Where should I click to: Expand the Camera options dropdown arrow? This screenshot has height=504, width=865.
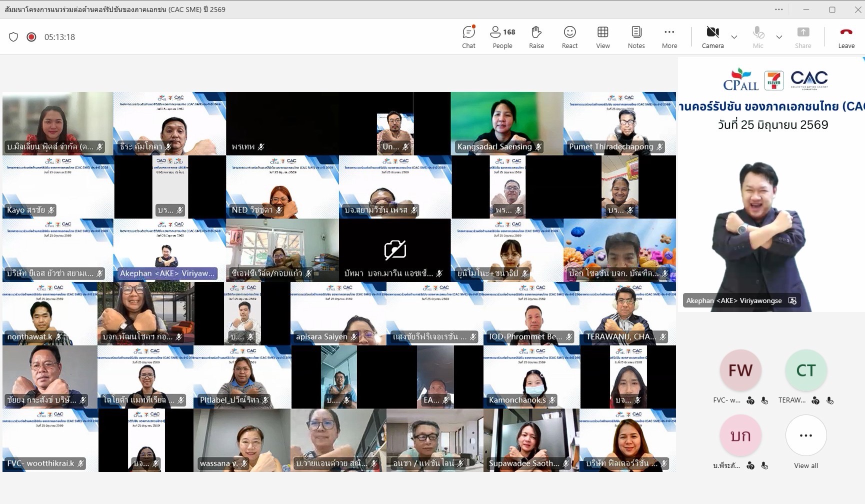click(x=734, y=37)
